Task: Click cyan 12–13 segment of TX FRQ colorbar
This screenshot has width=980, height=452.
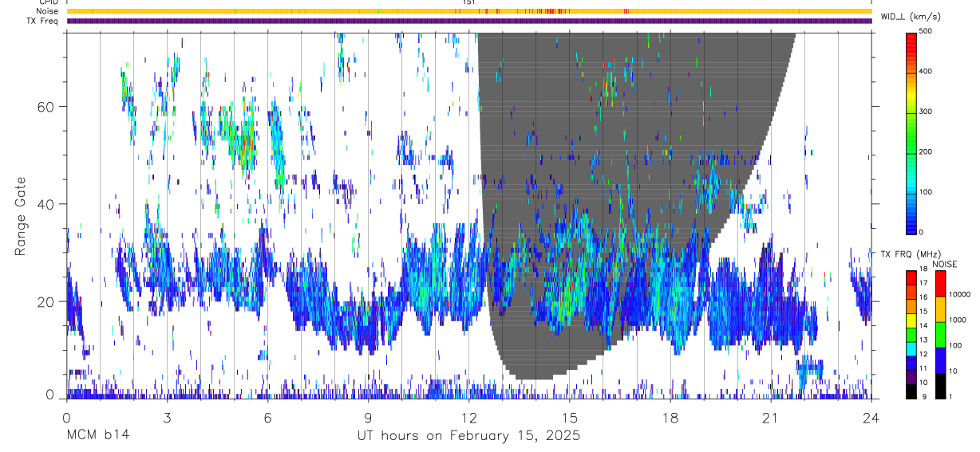Action: (x=912, y=349)
